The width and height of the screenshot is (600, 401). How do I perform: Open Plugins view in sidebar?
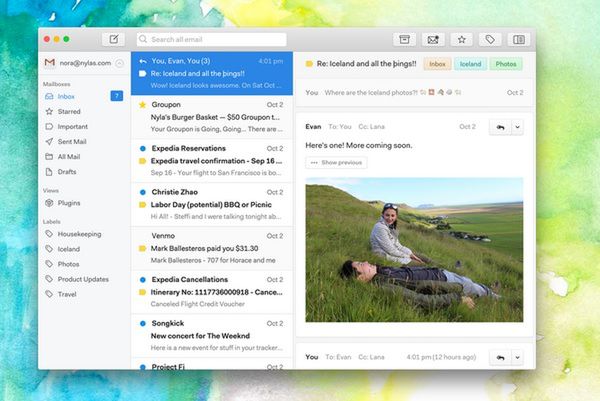point(84,203)
